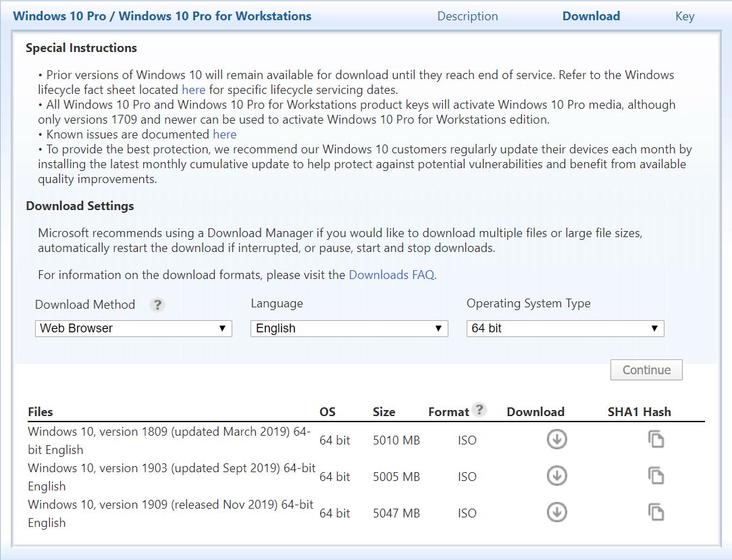The image size is (732, 560).
Task: Click the 5047 MB size value
Action: [396, 513]
